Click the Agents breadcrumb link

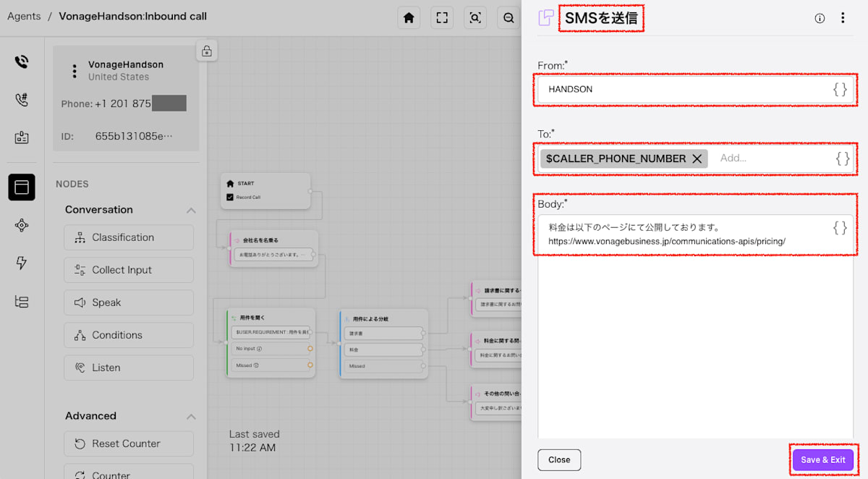[x=24, y=16]
